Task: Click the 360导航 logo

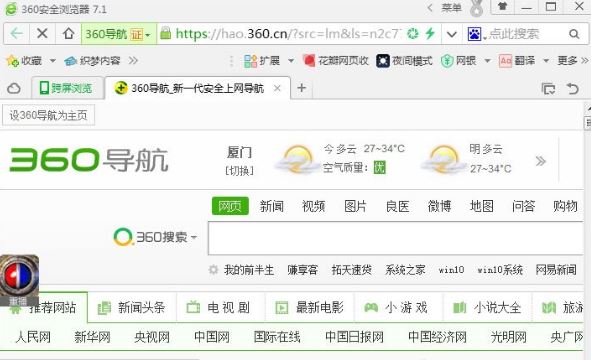Action: pos(89,160)
